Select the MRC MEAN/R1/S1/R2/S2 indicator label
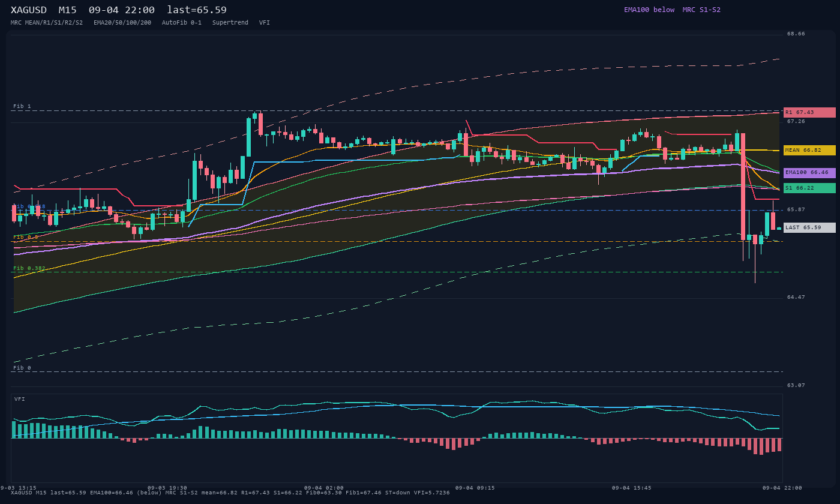 47,23
